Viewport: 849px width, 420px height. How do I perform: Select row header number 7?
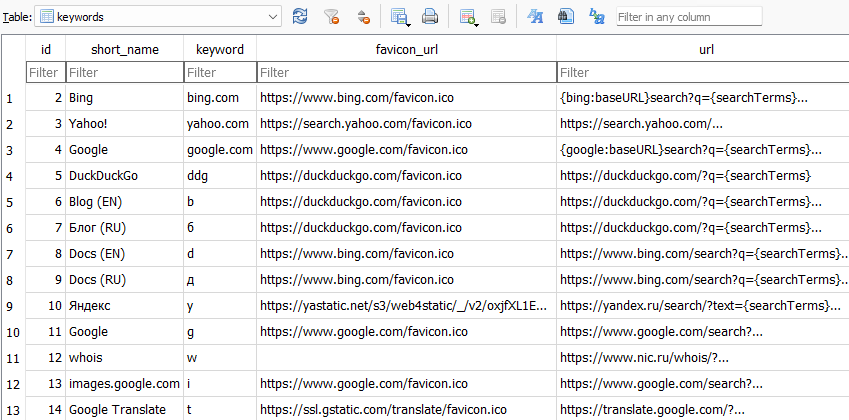13,254
